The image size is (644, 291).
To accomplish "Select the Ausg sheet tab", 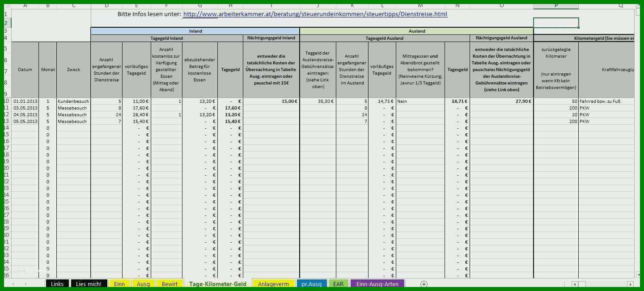I will click(143, 284).
